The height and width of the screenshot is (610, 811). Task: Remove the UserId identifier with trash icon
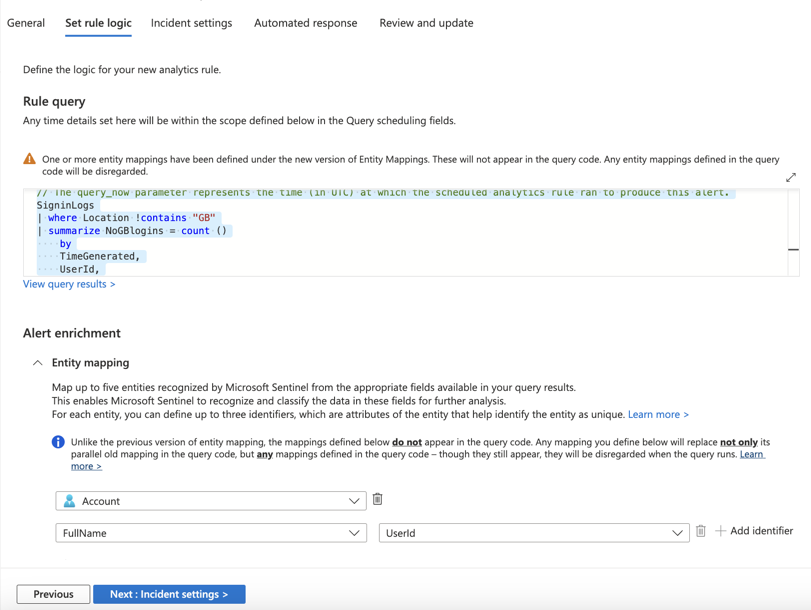(x=700, y=532)
